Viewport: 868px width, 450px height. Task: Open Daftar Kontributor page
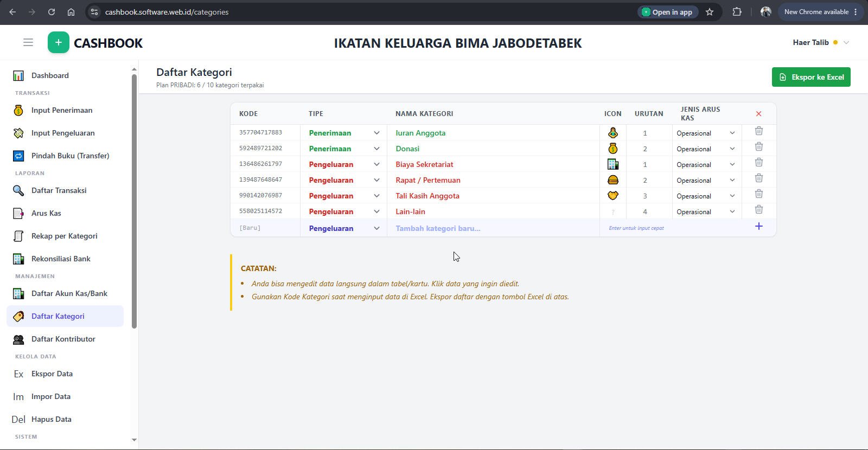click(65, 339)
